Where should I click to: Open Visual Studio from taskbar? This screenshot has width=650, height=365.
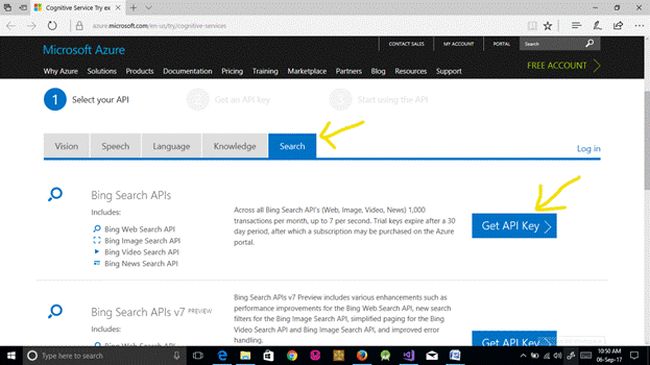[408, 355]
